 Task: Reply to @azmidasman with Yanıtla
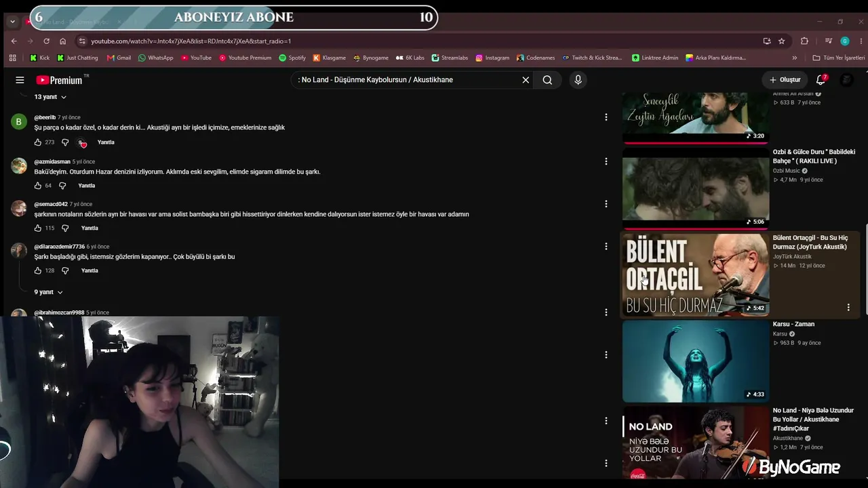86,186
